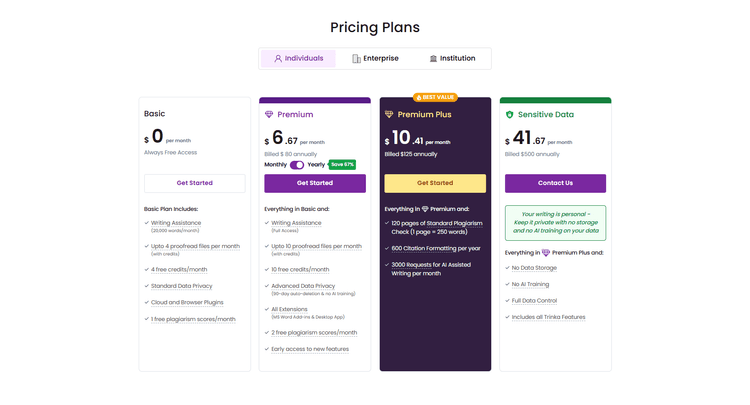Image resolution: width=750 pixels, height=405 pixels.
Task: Click the Enterprise tab building icon
Action: point(356,59)
